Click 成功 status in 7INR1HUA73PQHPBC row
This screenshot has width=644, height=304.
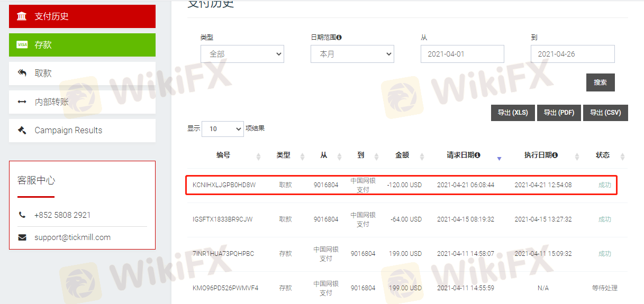[x=605, y=254]
